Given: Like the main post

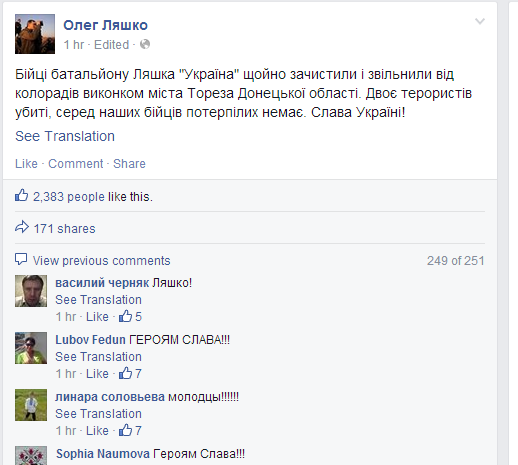Looking at the screenshot, I should pyautogui.click(x=26, y=164).
